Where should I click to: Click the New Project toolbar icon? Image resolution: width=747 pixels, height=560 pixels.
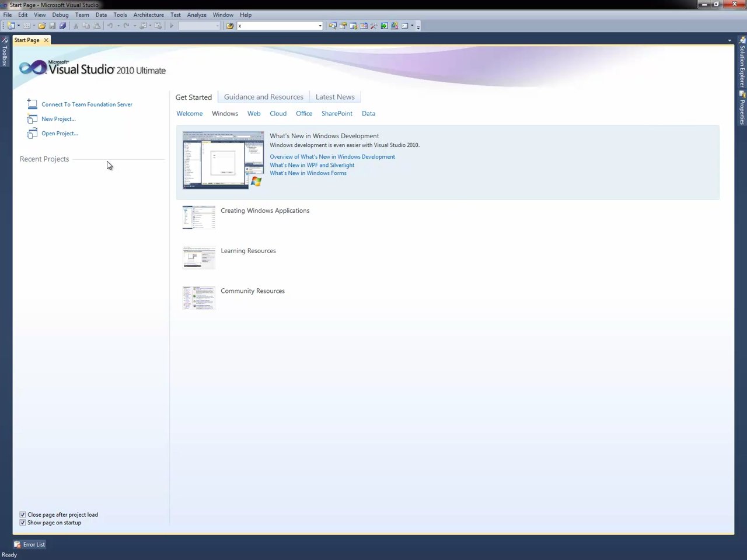pos(11,26)
